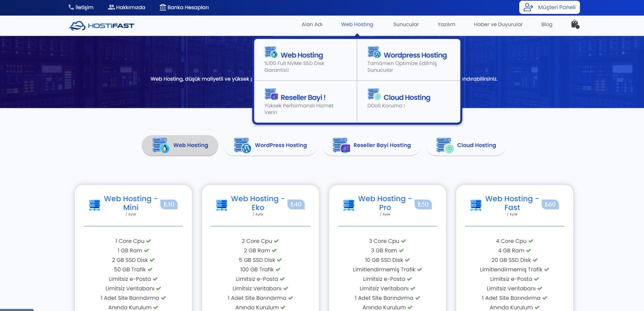Click the '3 GB Ram' text
This screenshot has height=311, width=644.
pos(384,251)
